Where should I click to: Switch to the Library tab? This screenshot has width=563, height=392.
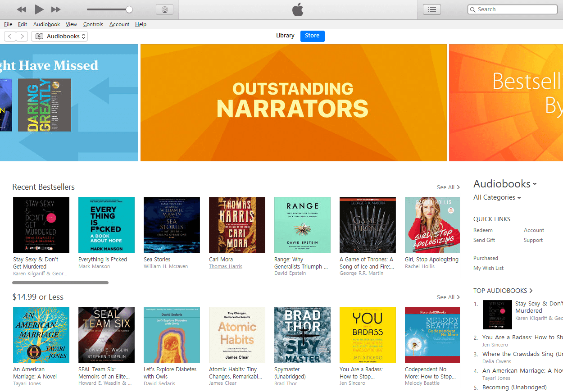click(285, 36)
